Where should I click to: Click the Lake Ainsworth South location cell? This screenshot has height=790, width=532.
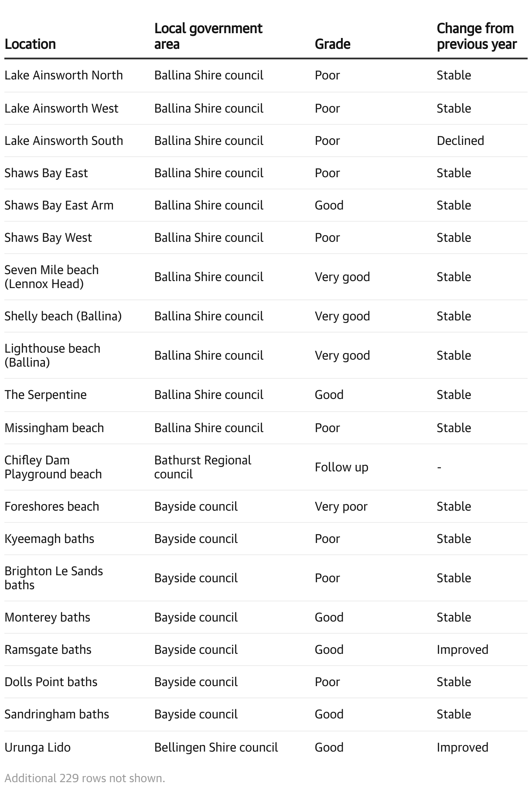[64, 141]
